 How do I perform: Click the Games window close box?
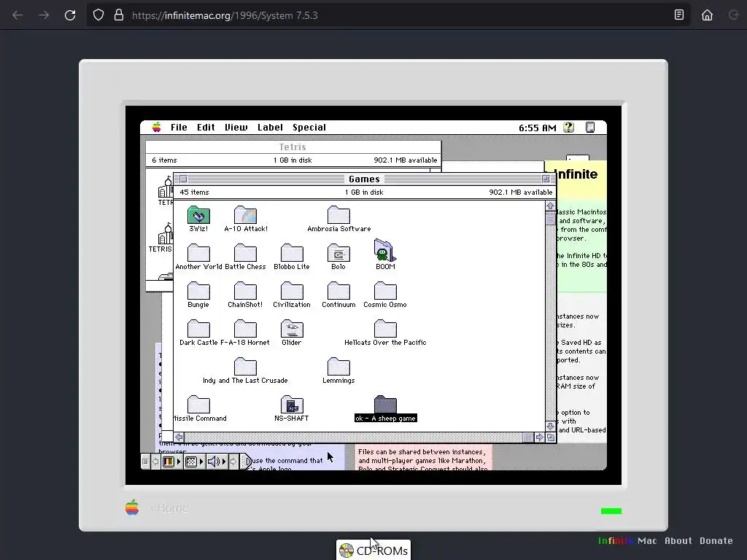[x=183, y=179]
